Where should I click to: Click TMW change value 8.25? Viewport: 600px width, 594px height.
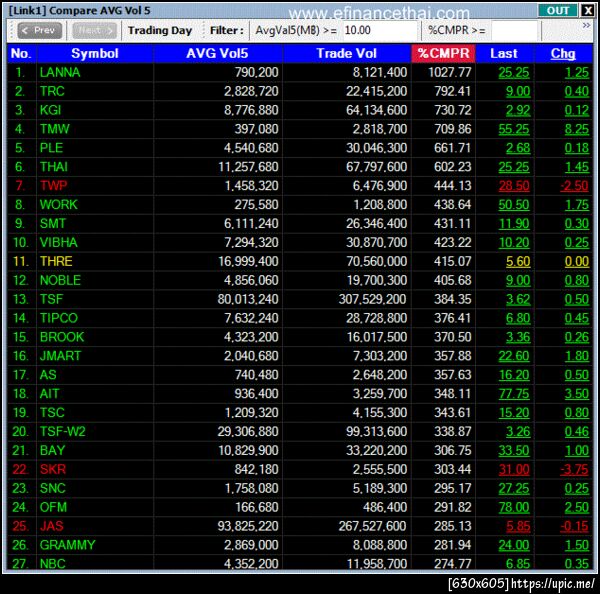[x=577, y=129]
